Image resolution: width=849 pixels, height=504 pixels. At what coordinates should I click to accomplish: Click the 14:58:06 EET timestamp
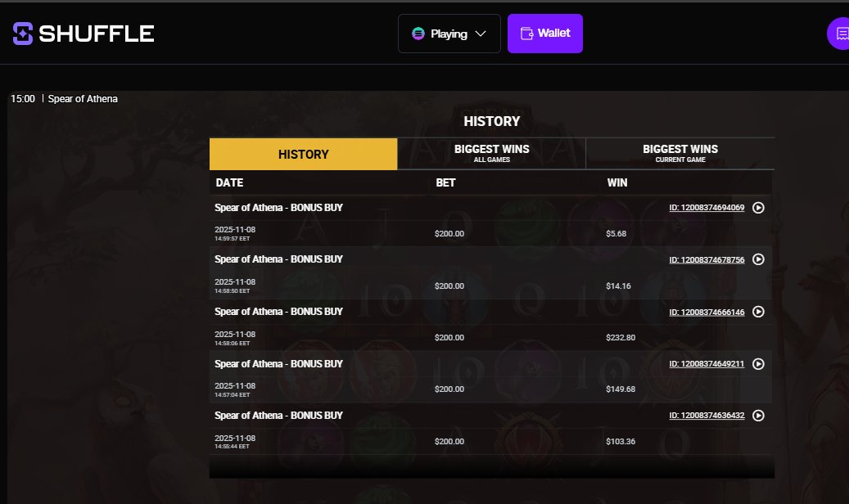[x=233, y=344]
